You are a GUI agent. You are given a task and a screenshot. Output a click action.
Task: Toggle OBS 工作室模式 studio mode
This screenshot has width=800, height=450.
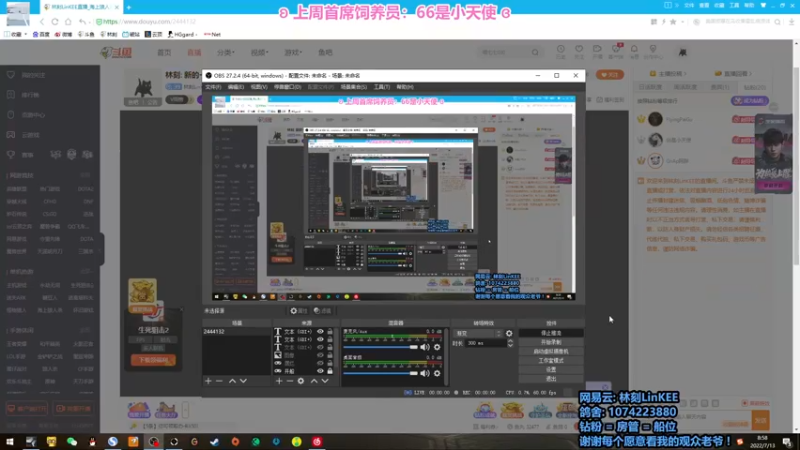(x=551, y=361)
